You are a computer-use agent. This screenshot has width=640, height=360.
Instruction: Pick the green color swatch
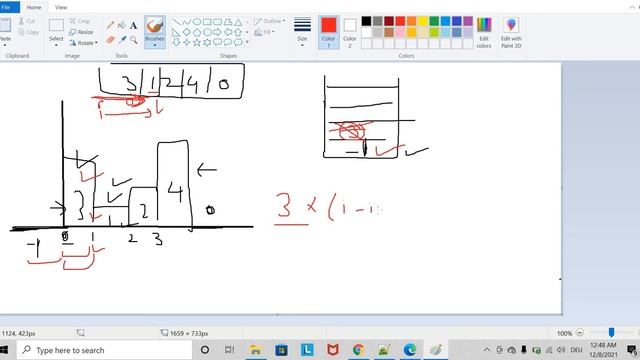(x=434, y=21)
